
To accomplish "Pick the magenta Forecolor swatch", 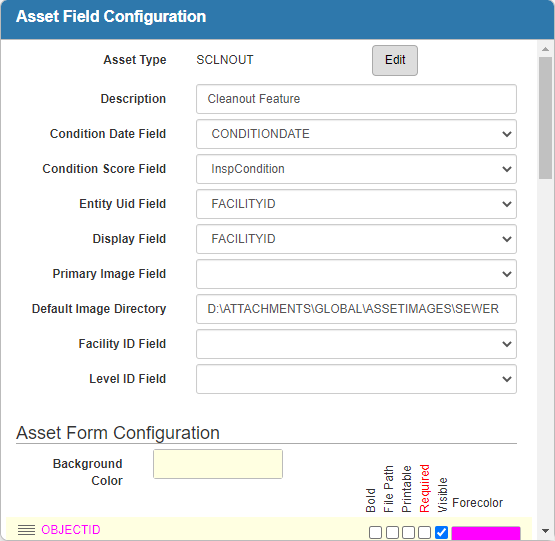I will [486, 533].
